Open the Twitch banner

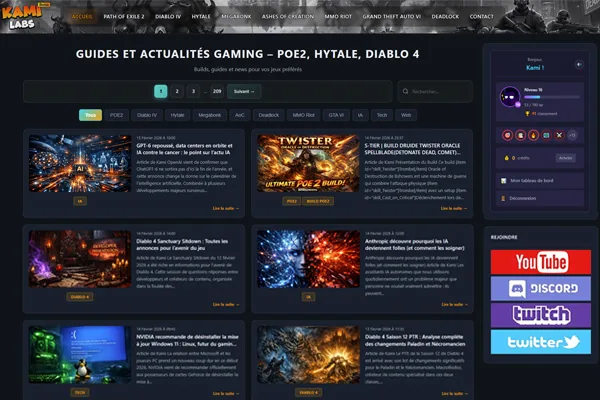[541, 315]
